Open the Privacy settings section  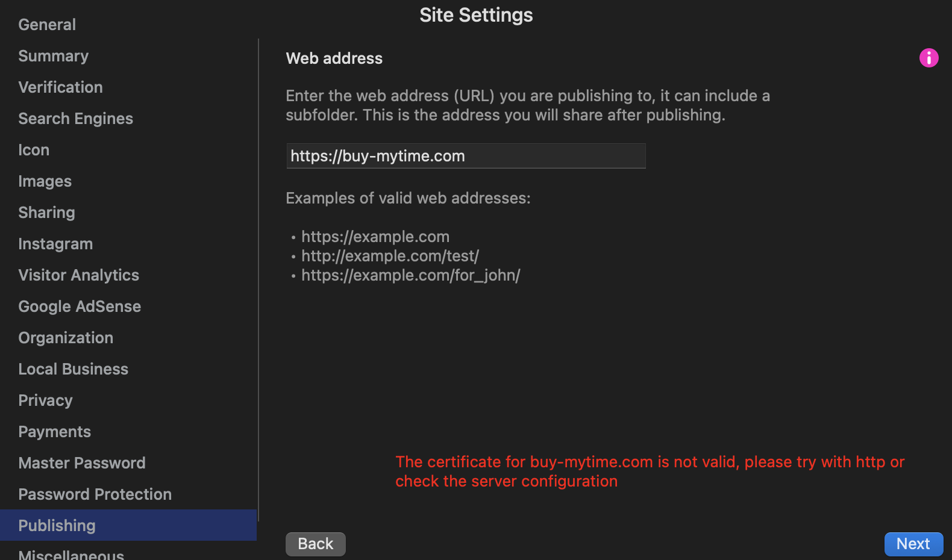[45, 400]
